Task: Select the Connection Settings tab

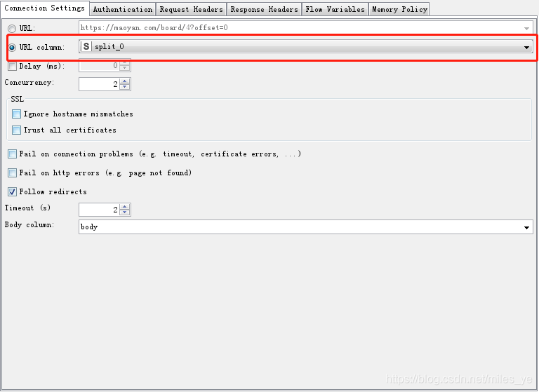Action: [x=45, y=8]
